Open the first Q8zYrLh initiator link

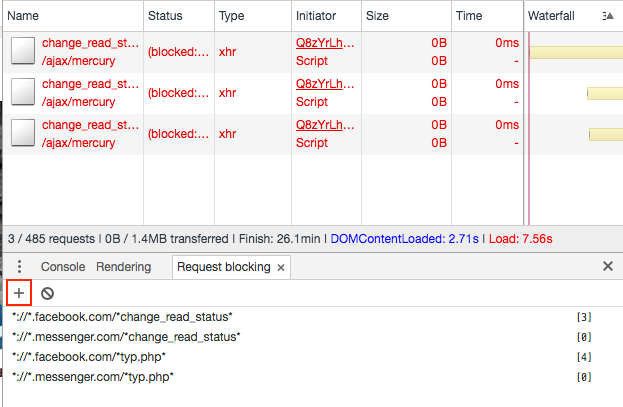tap(325, 44)
